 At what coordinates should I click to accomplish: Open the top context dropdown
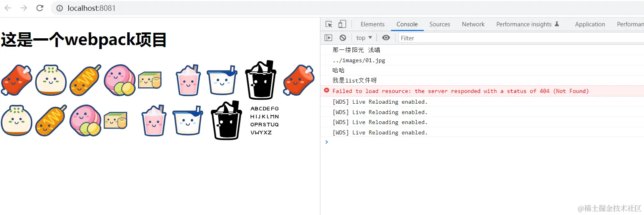364,38
